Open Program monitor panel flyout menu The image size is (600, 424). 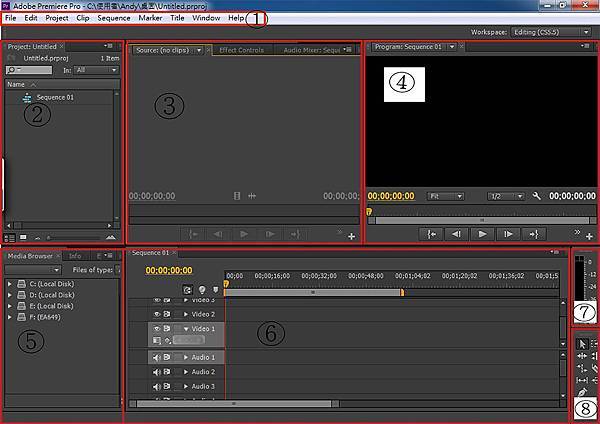click(x=585, y=46)
